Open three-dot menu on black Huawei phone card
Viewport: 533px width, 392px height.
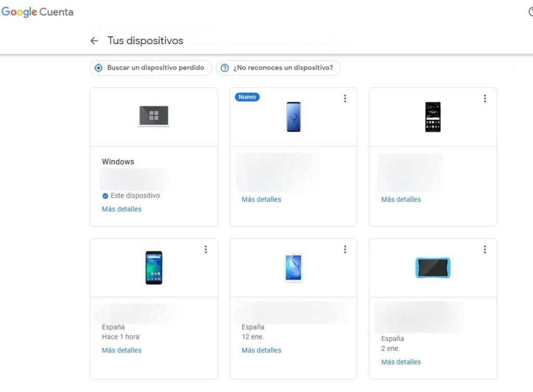pos(485,99)
